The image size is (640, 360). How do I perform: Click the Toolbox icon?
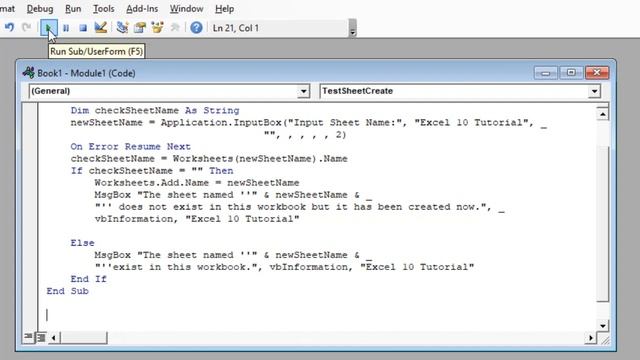tap(175, 28)
